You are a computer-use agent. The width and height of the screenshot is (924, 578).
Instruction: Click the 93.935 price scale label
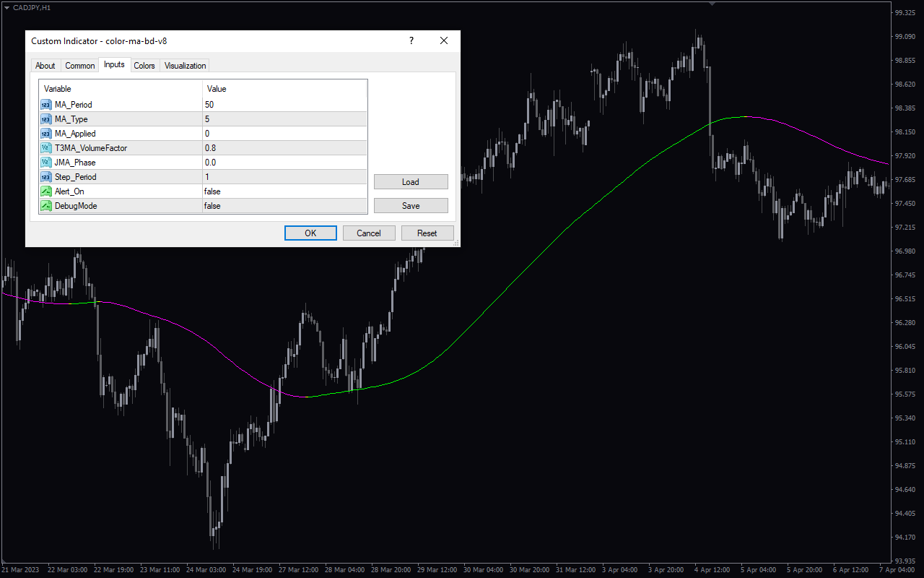[905, 561]
